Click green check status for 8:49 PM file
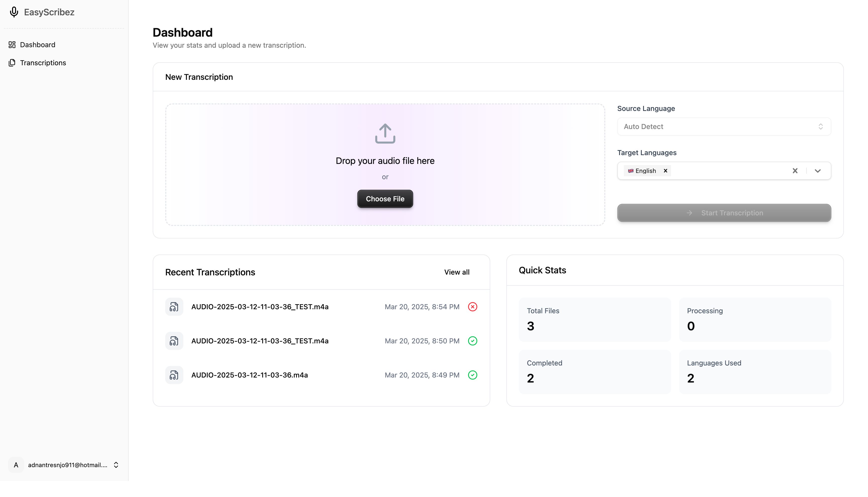Viewport: 868px width, 497px height. [472, 375]
